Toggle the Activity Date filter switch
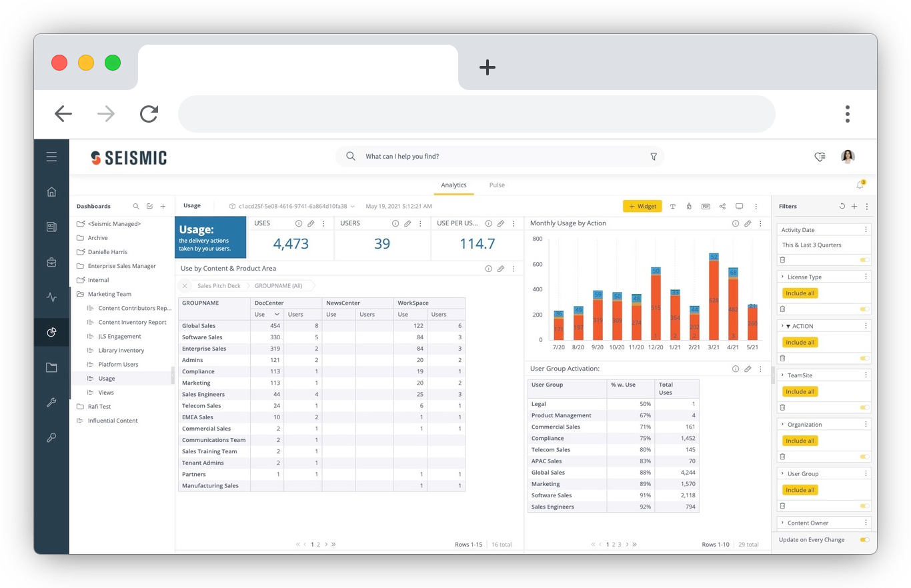Viewport: 911px width, 588px height. tap(864, 260)
